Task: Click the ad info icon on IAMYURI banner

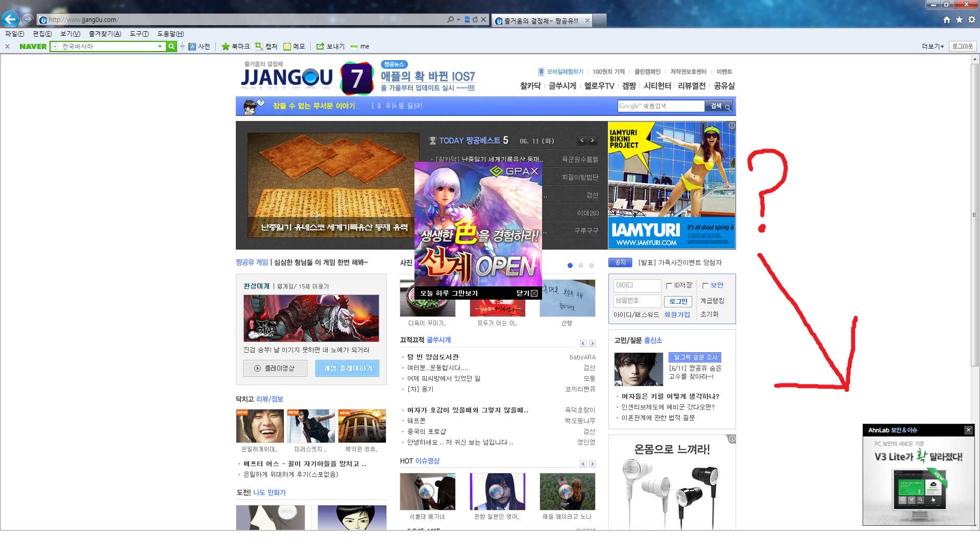Action: [x=732, y=126]
